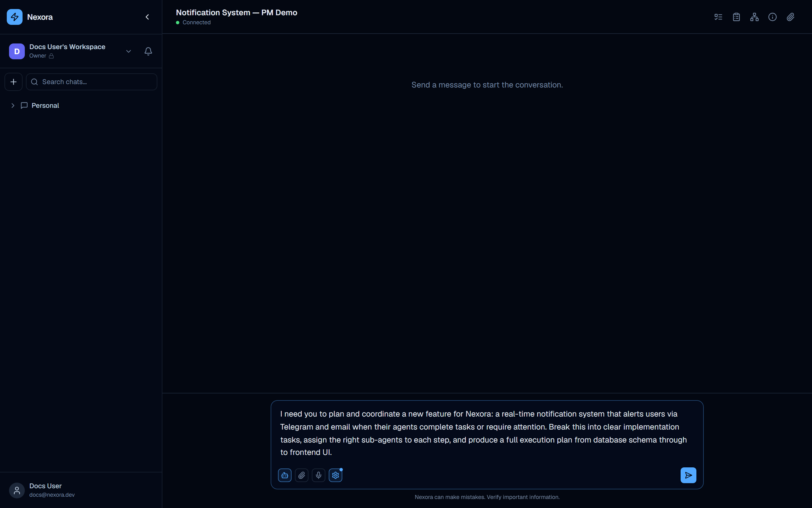Click inside the message text area
This screenshot has height=508, width=812.
point(487,433)
